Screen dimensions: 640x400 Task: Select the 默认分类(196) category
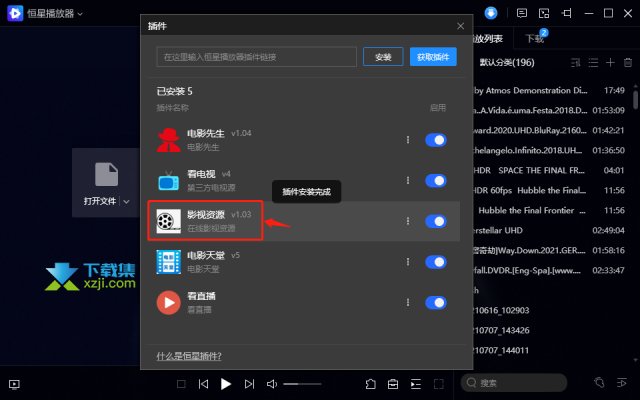(x=507, y=62)
